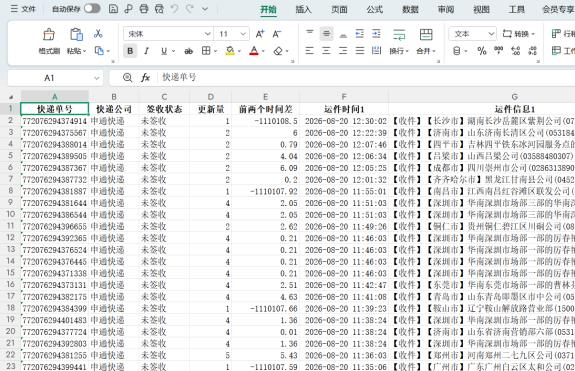Toggle the auto-save switch
The width and height of the screenshot is (575, 371).
click(92, 8)
